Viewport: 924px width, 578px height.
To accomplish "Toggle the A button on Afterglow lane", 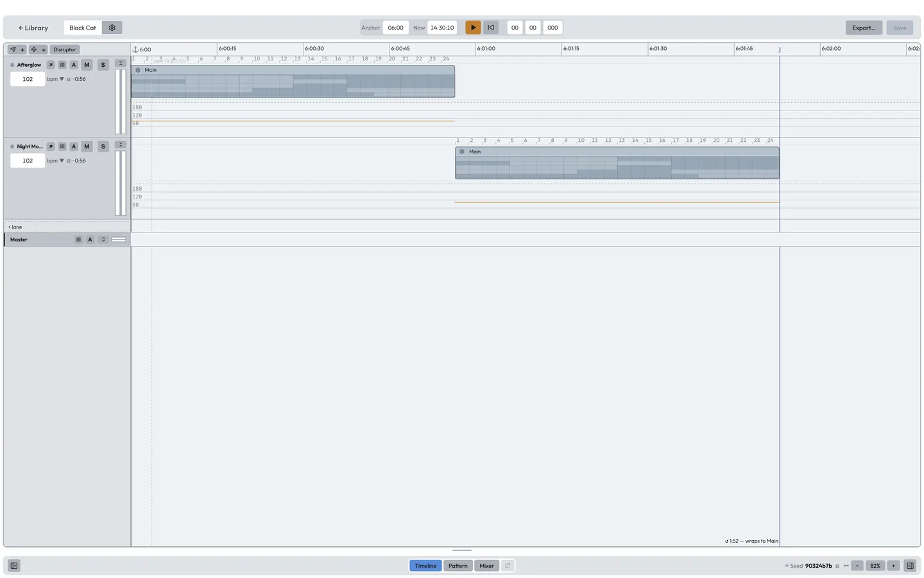I will point(74,65).
